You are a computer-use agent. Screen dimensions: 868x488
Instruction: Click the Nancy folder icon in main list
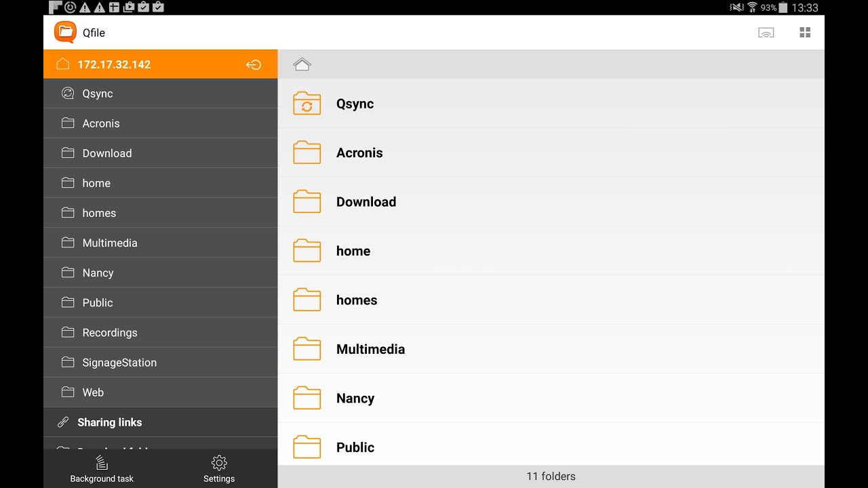(307, 399)
